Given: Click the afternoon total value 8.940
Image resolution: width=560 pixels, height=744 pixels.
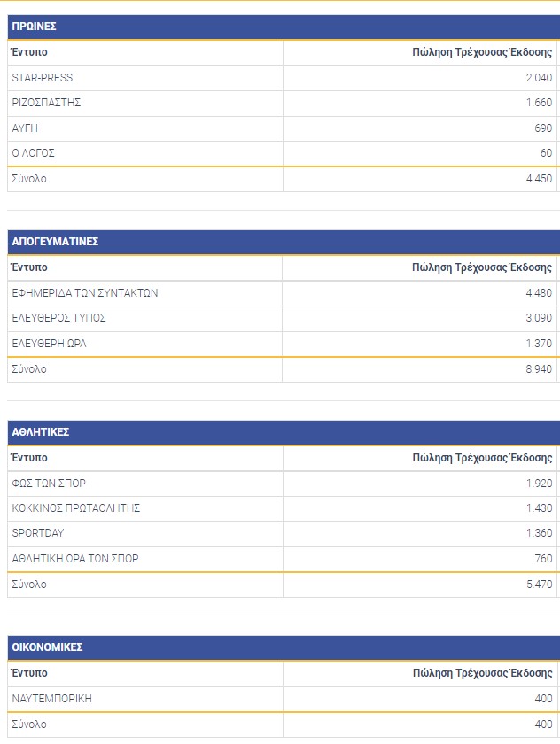Looking at the screenshot, I should click(x=538, y=368).
